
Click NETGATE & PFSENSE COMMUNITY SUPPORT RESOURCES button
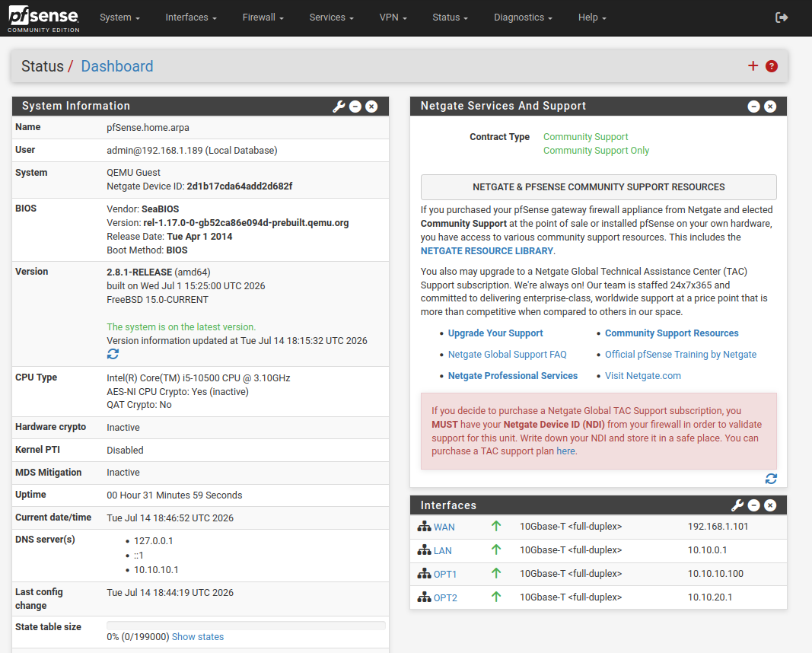[x=599, y=187]
